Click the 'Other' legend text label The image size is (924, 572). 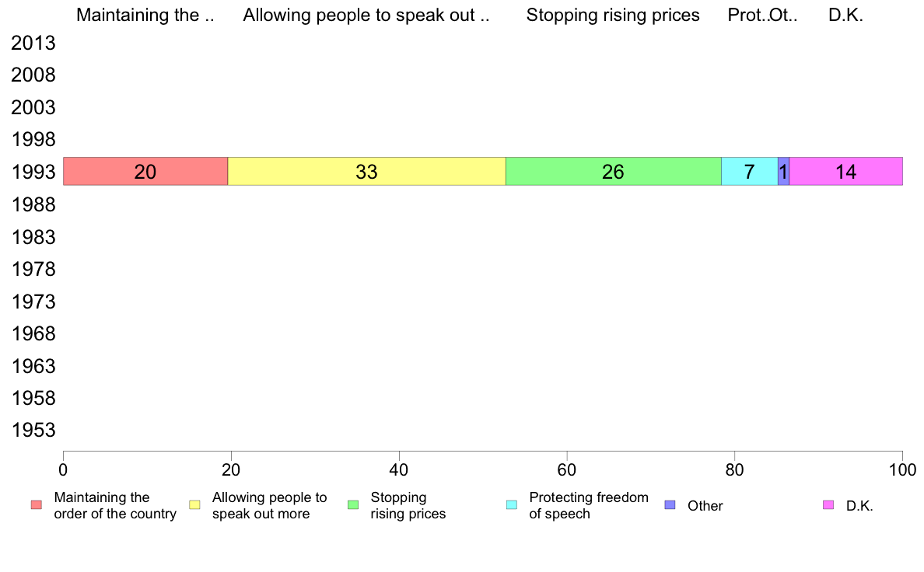705,505
